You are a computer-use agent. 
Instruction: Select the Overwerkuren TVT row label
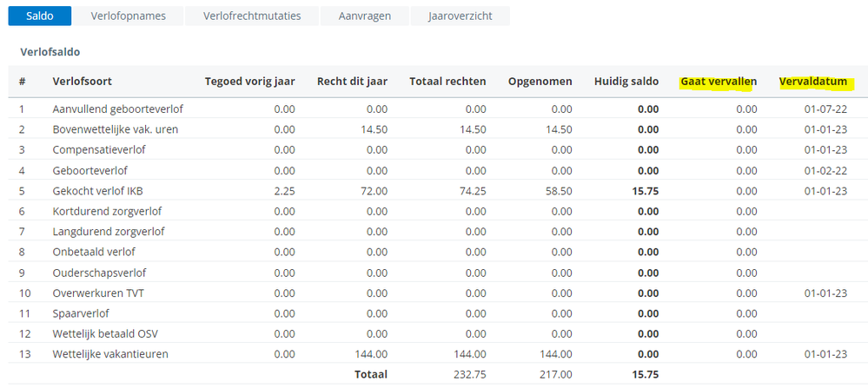[98, 293]
